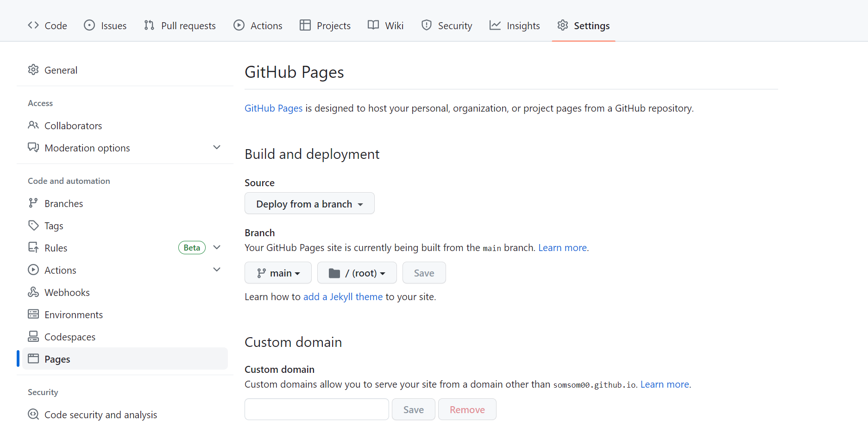Open the Actions tab in top navigation
The image size is (868, 421).
258,25
